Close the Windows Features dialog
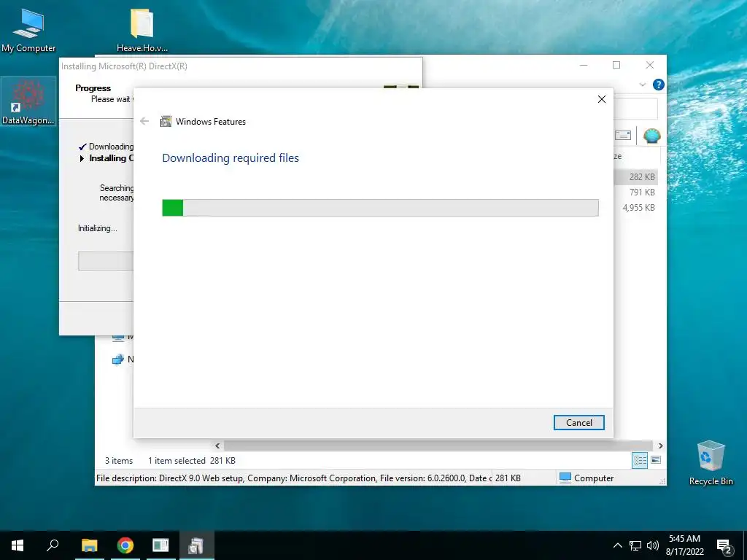The image size is (747, 560). pyautogui.click(x=602, y=99)
